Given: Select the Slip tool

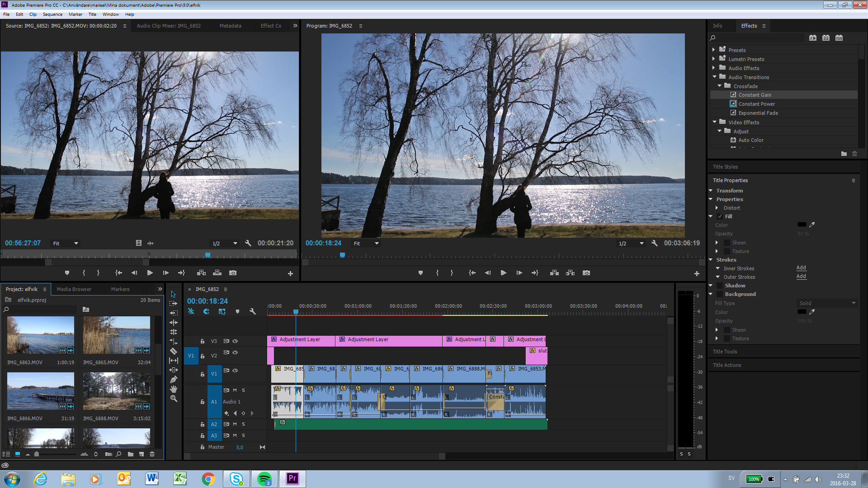Looking at the screenshot, I should click(x=174, y=361).
